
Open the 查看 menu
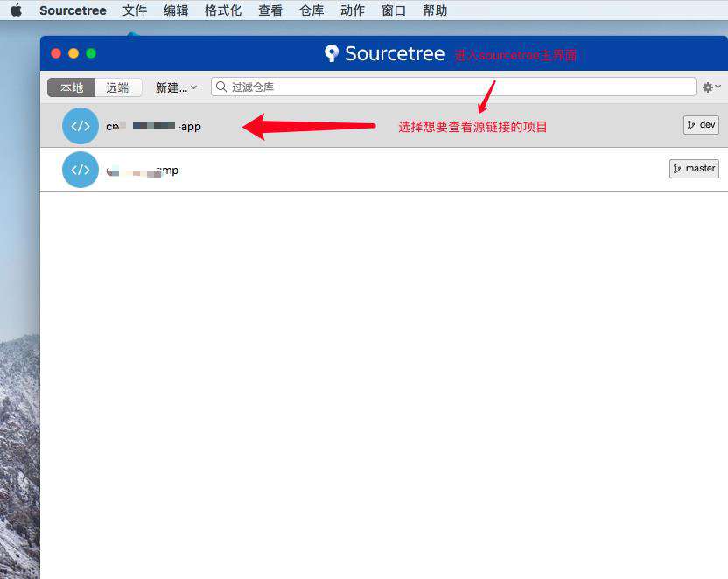pos(270,10)
